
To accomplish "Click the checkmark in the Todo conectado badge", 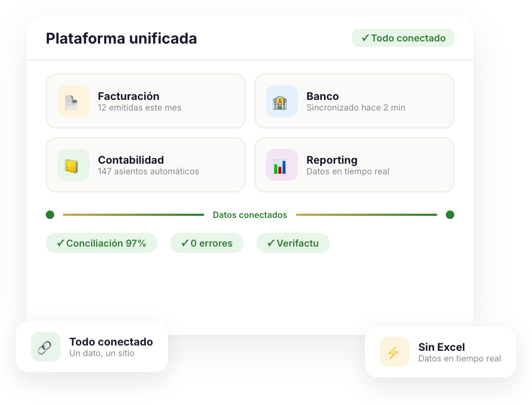I will coord(365,38).
